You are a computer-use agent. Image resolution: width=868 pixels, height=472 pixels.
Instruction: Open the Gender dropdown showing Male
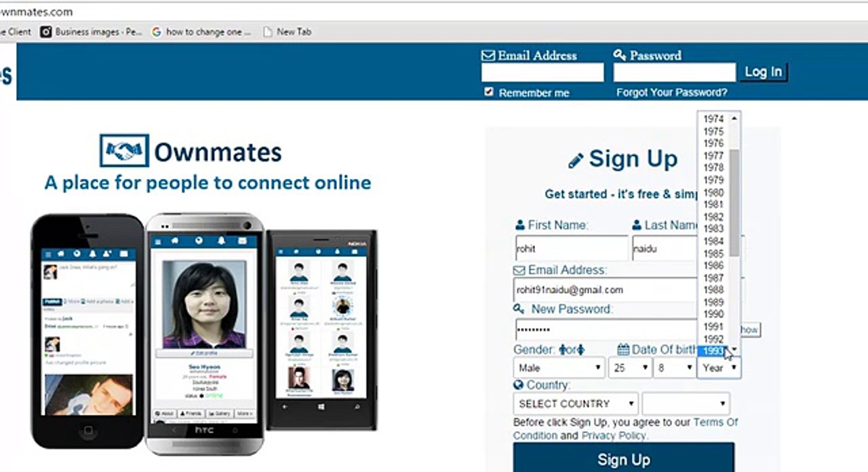pyautogui.click(x=558, y=368)
